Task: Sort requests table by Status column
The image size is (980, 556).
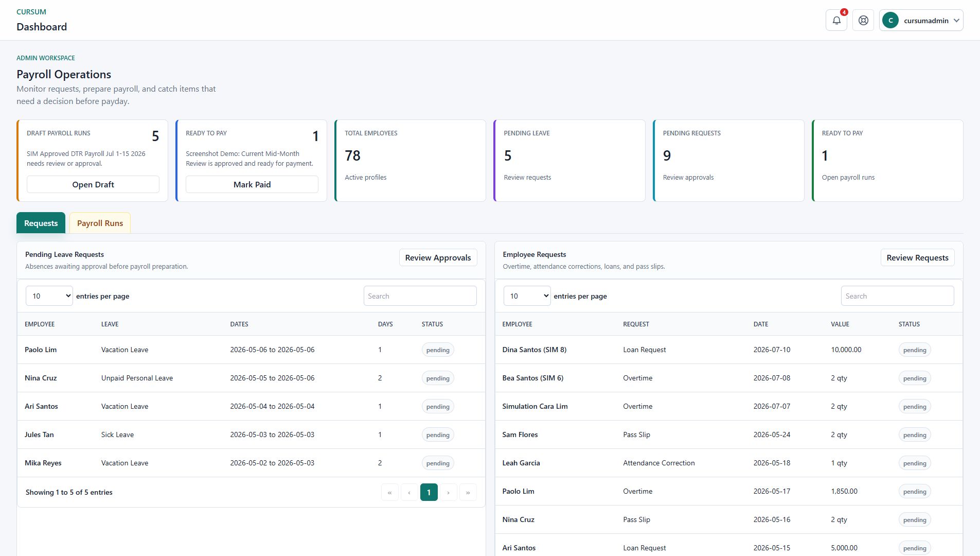Action: click(909, 324)
